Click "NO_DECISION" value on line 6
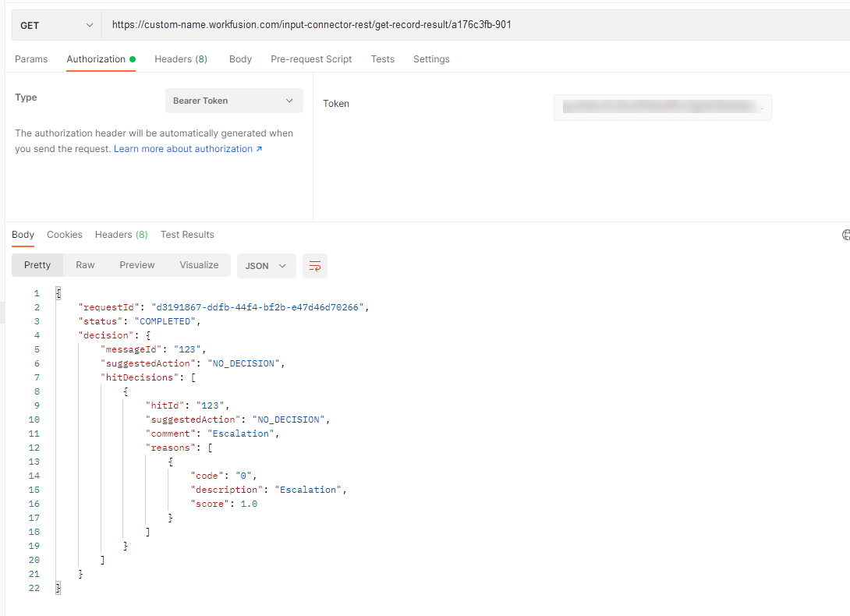 point(243,363)
